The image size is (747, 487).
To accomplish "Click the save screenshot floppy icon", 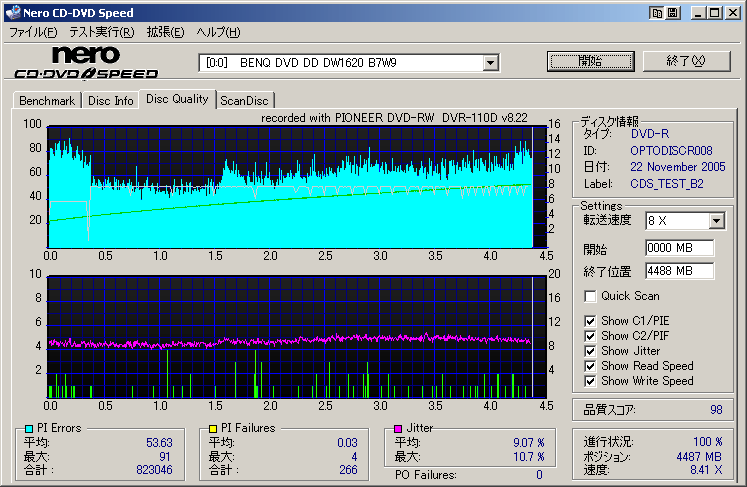I will pos(673,13).
